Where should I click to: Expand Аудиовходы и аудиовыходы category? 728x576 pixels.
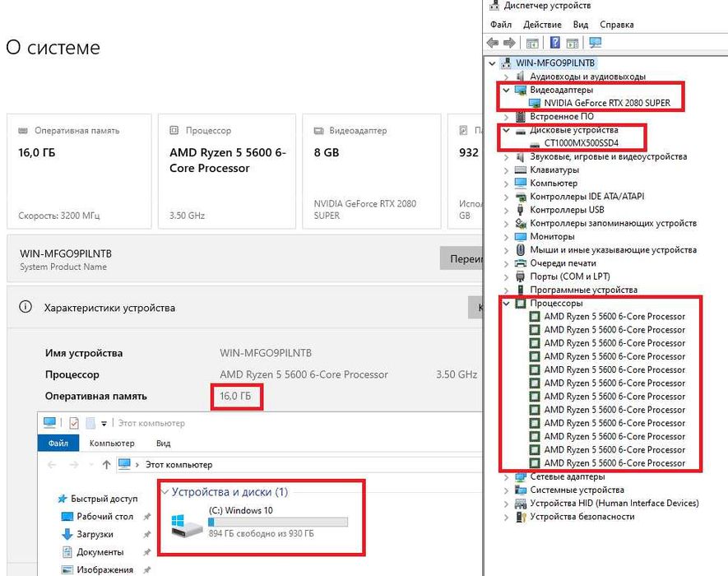click(x=507, y=77)
